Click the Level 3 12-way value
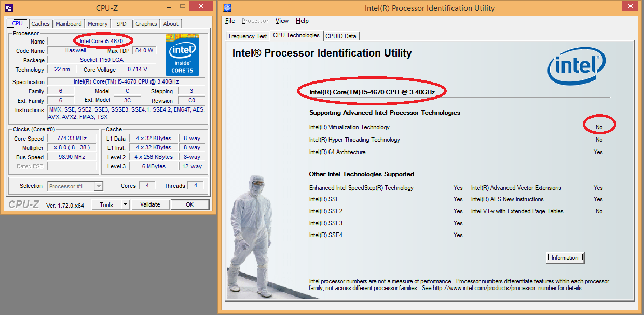This screenshot has height=315, width=644. point(192,167)
